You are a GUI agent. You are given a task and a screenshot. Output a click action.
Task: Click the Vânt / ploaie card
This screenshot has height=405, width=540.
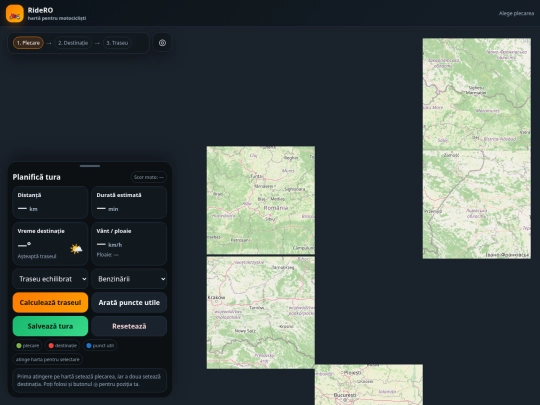[129, 243]
